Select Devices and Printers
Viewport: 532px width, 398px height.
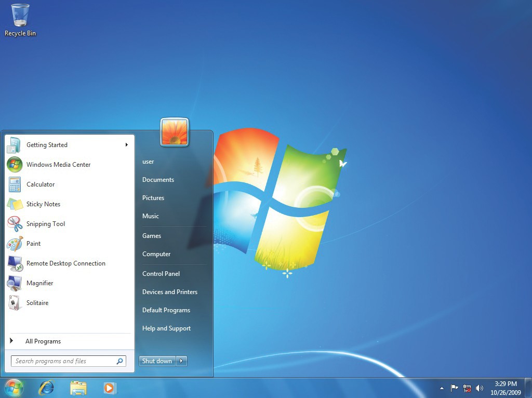click(170, 292)
